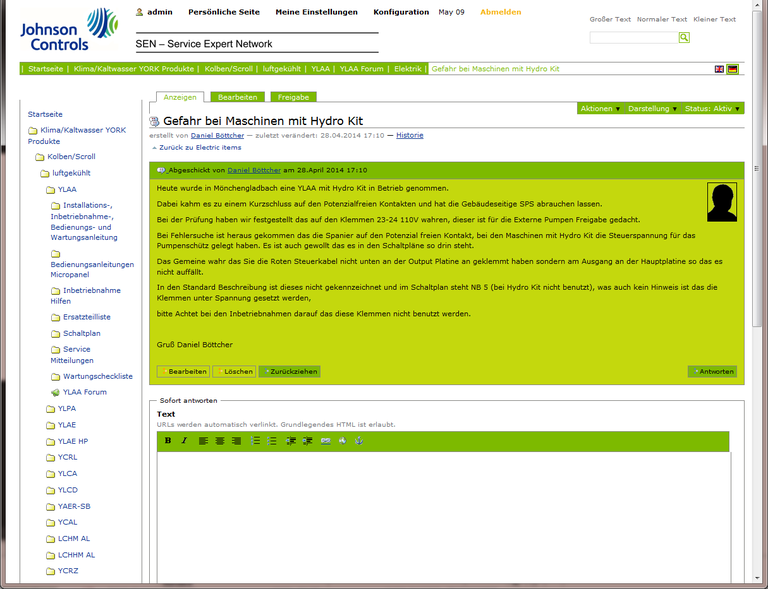Open the Darstellung dropdown menu
The width and height of the screenshot is (768, 589).
point(652,109)
